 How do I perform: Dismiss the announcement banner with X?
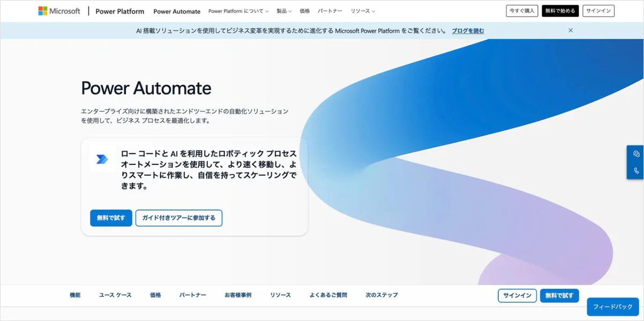coord(571,31)
